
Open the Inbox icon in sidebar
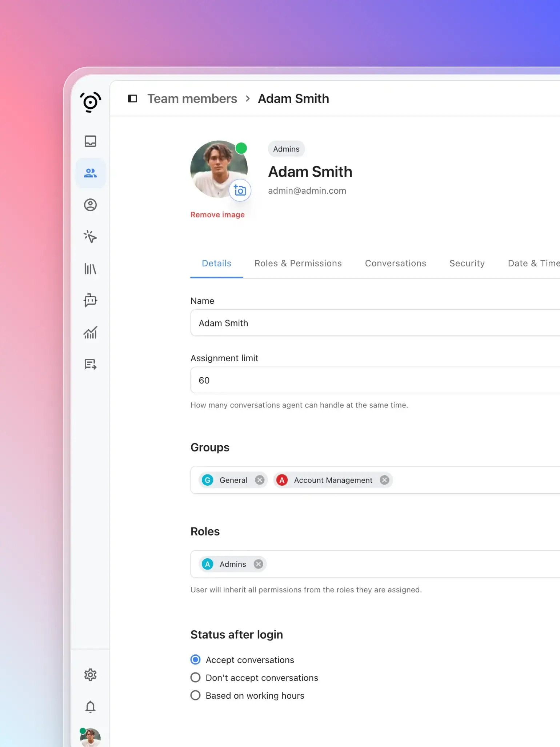pos(90,141)
